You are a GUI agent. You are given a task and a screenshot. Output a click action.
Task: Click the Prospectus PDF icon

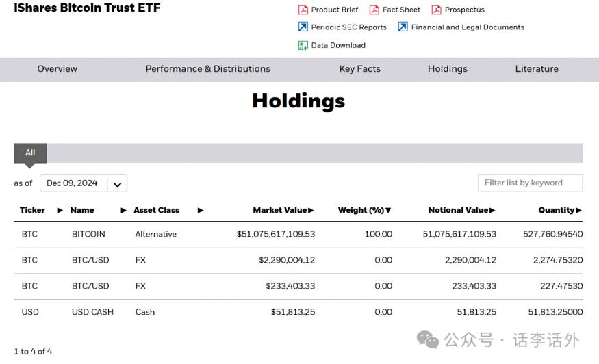[x=436, y=10]
